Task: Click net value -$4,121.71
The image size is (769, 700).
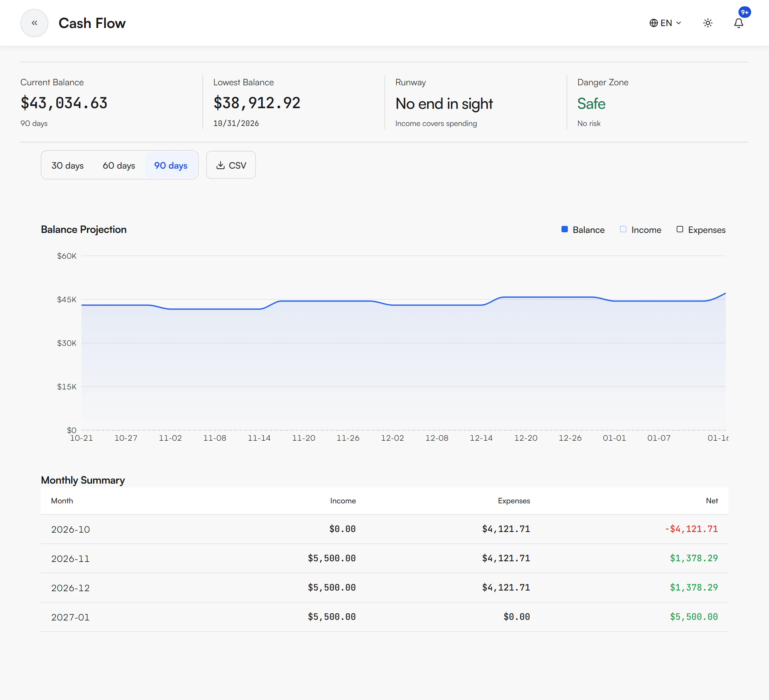Action: coord(691,529)
